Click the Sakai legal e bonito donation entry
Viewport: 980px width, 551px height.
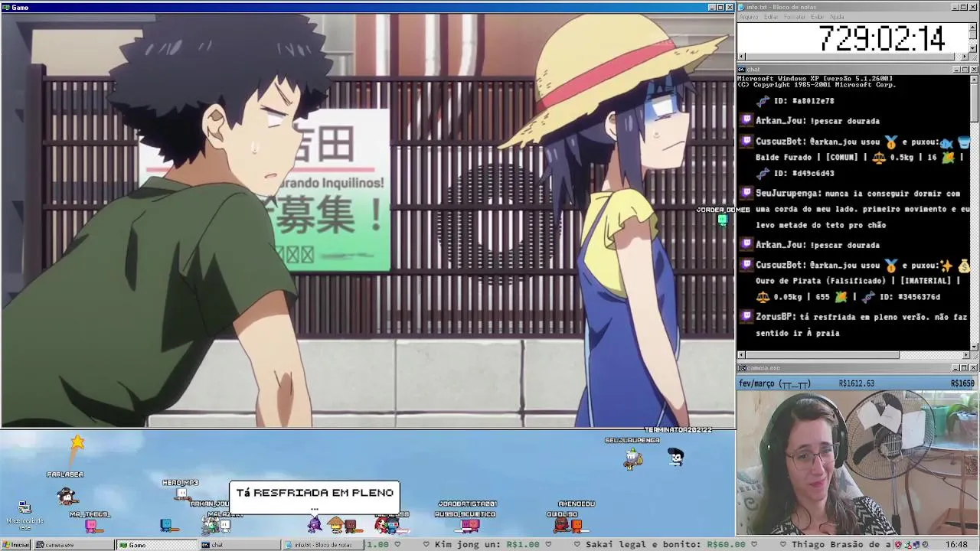coord(665,545)
